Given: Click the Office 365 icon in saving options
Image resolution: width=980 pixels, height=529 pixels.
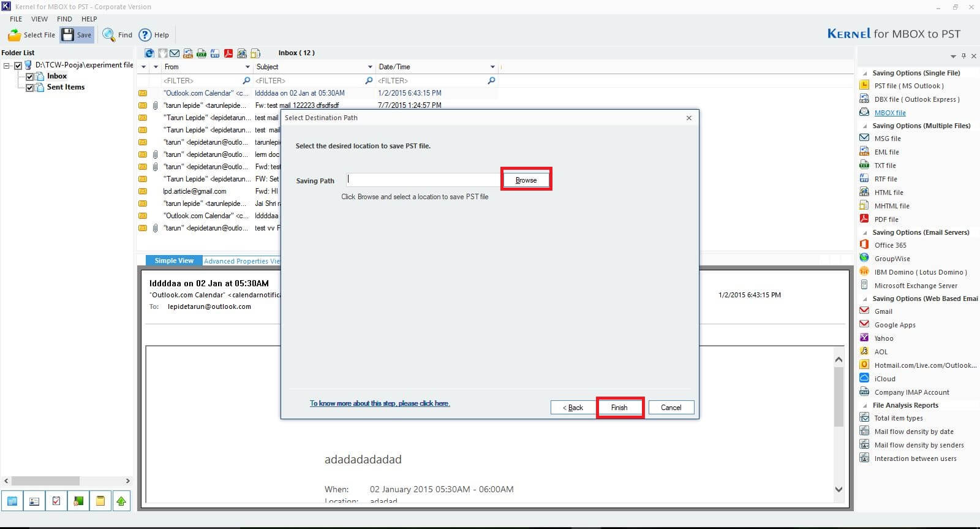Looking at the screenshot, I should click(x=864, y=245).
